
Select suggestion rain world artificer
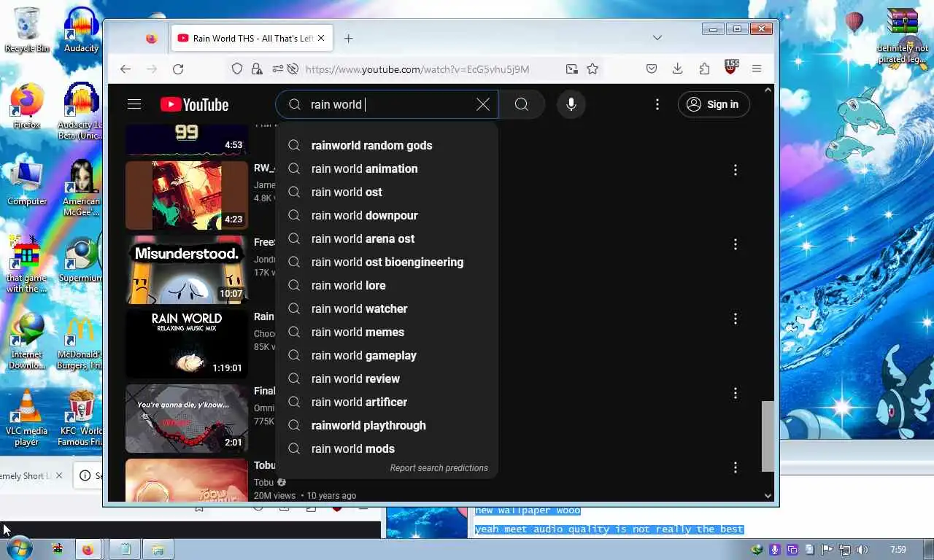387,402
